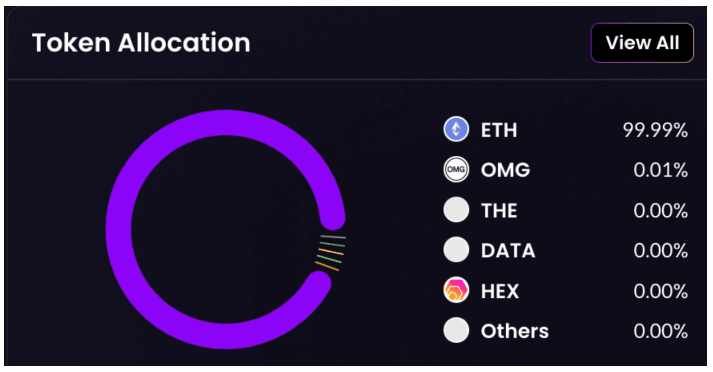Click the ETH 99.99% percentage value
713x372 pixels.
pos(655,131)
